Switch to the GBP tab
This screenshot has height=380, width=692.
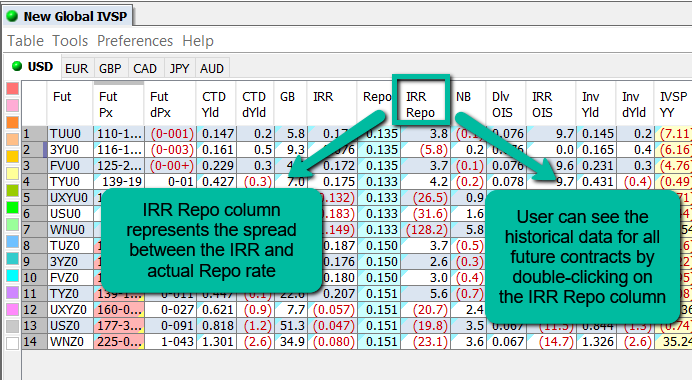click(x=110, y=68)
